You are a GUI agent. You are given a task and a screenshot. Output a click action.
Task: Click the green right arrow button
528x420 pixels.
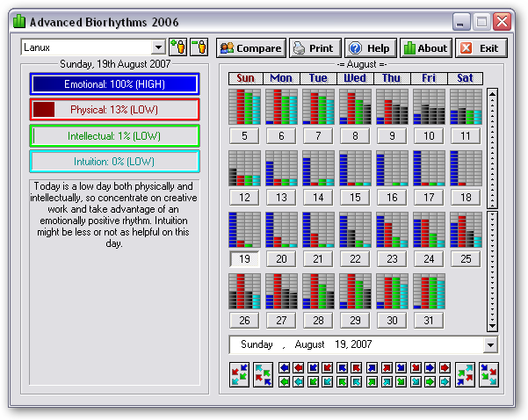coord(430,381)
